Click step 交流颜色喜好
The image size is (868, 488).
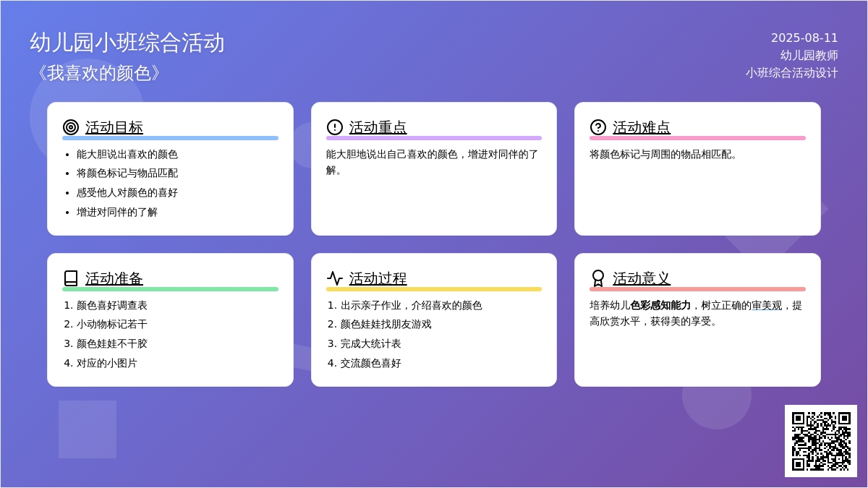click(x=371, y=364)
